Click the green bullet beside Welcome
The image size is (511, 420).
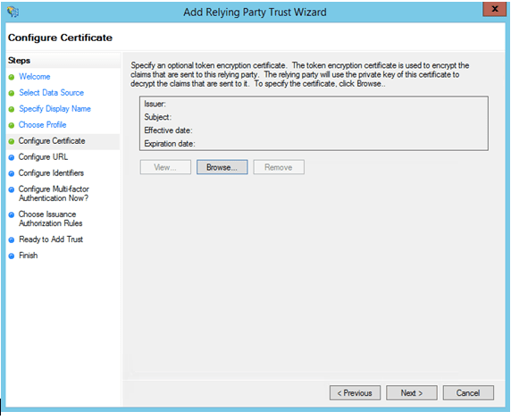coord(12,77)
